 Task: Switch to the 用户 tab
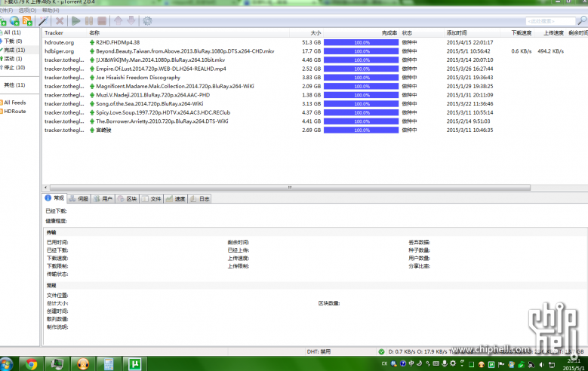coord(103,198)
